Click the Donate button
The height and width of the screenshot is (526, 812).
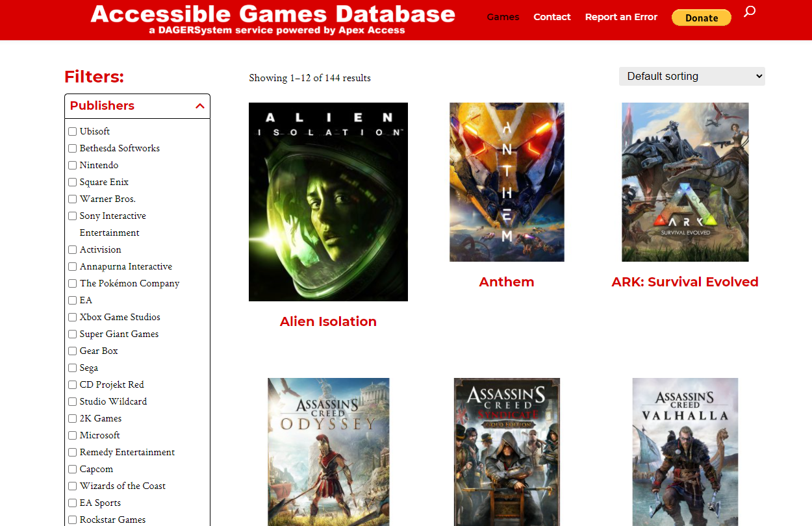click(701, 18)
